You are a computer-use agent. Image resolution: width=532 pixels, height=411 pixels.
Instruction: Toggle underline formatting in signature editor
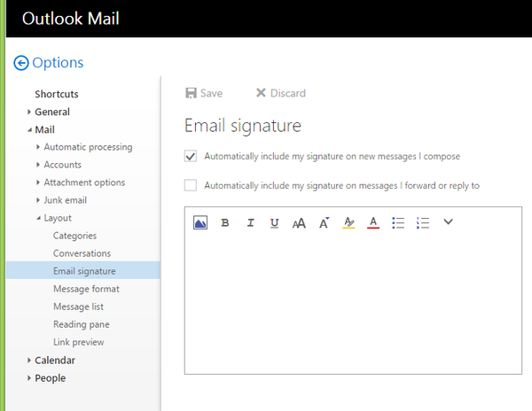(275, 223)
